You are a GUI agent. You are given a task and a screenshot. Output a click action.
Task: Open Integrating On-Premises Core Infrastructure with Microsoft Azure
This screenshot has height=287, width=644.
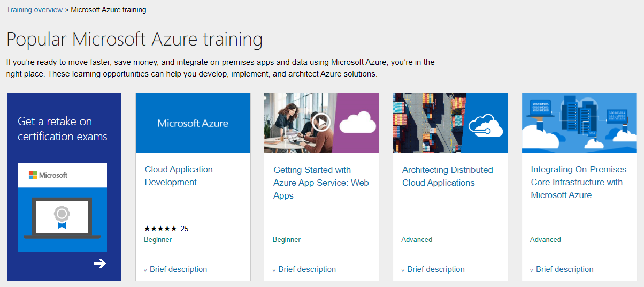click(x=578, y=182)
